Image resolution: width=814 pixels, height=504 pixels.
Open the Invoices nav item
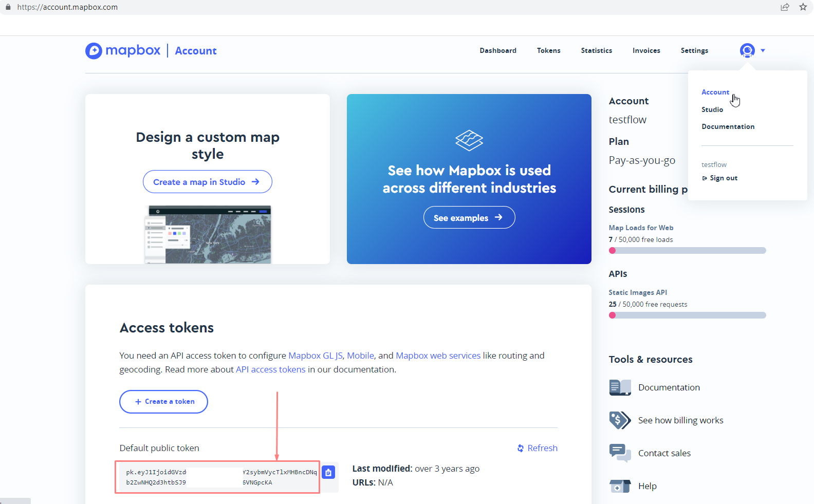[x=646, y=50]
